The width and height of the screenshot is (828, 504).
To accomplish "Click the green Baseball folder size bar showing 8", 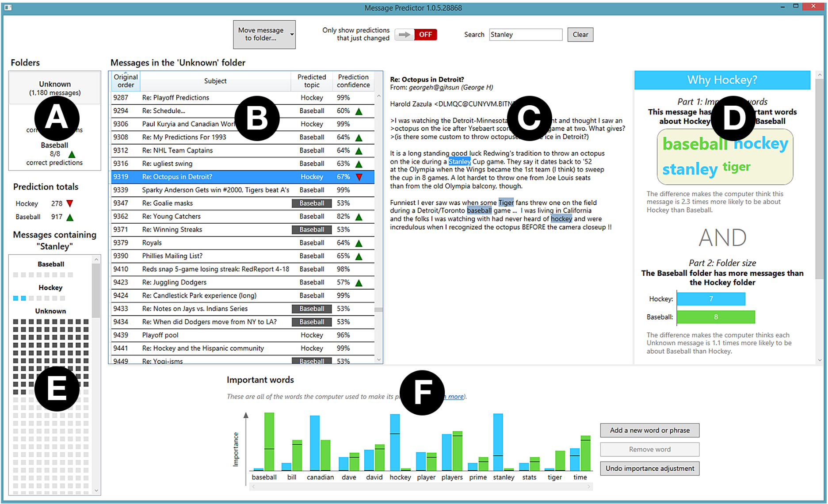I will 716,317.
